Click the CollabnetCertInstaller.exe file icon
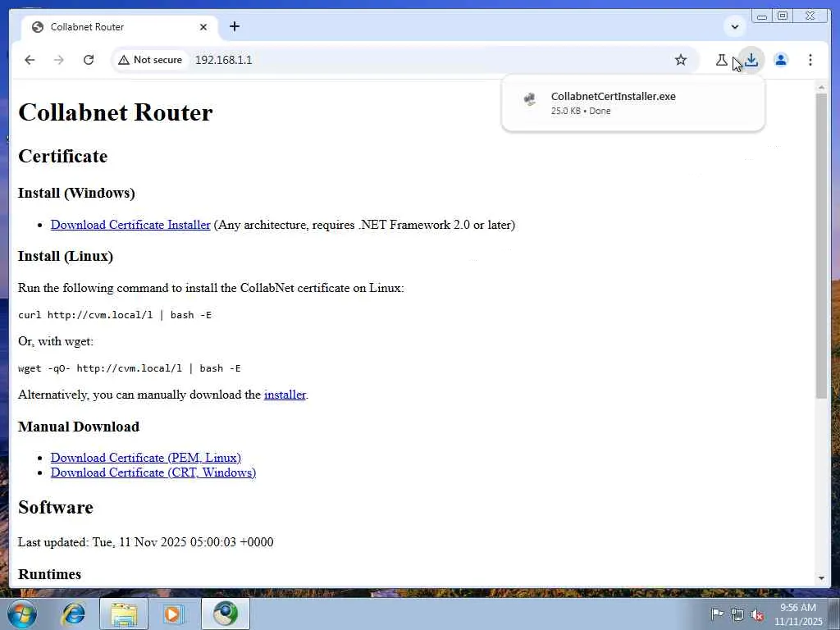840x630 pixels. [529, 99]
